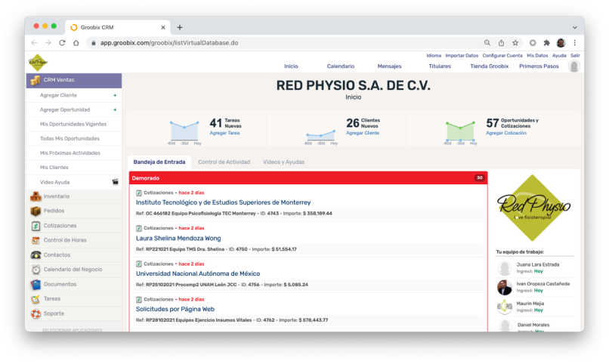Open the Titulares top menu item

coord(440,66)
